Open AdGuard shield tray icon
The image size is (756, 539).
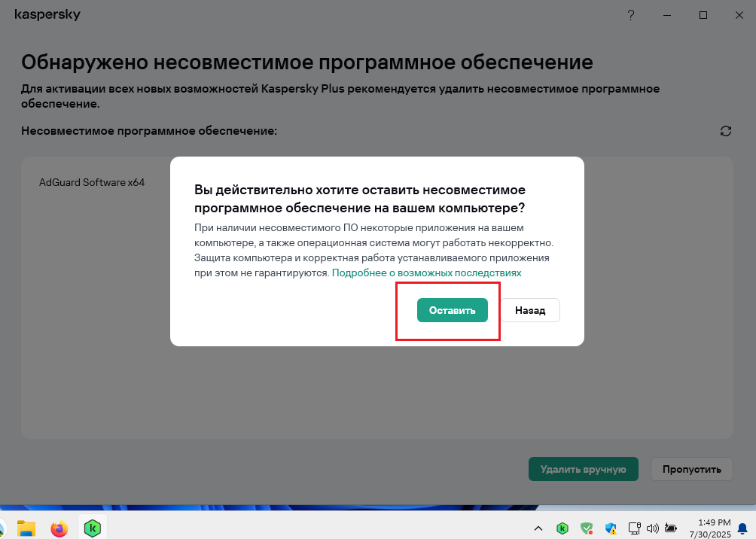[x=587, y=528]
